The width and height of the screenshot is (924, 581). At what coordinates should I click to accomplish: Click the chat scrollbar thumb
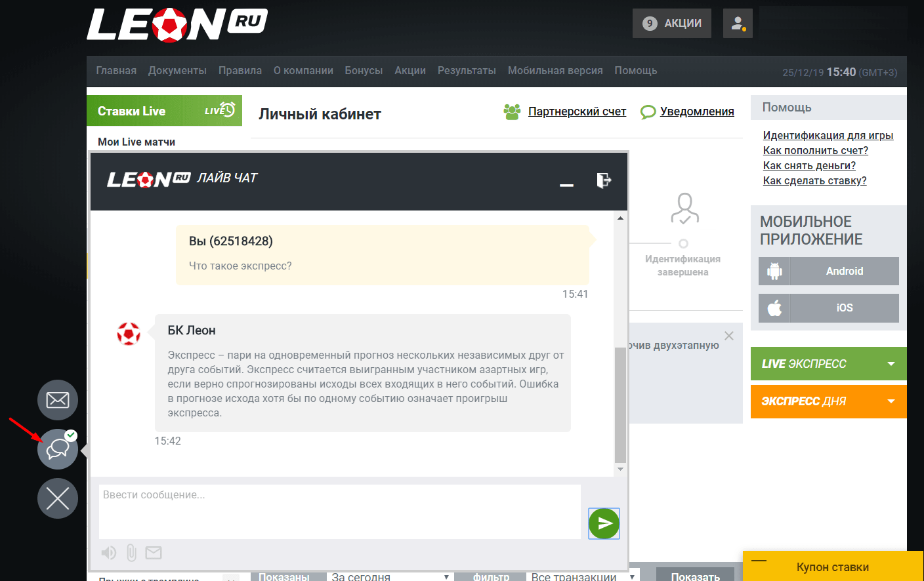(x=620, y=405)
